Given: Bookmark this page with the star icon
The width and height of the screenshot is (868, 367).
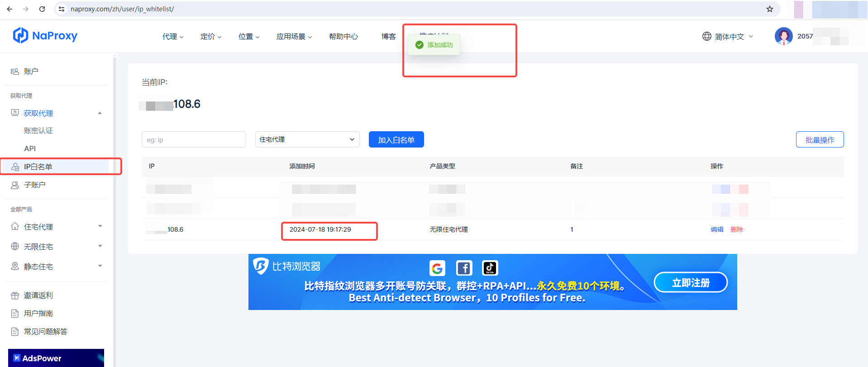Looking at the screenshot, I should click(x=770, y=9).
